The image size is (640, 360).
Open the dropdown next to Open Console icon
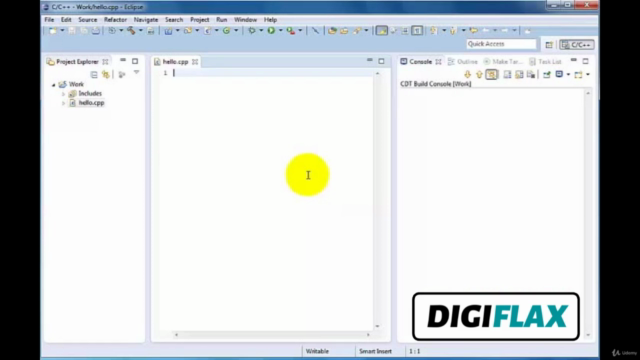588,74
